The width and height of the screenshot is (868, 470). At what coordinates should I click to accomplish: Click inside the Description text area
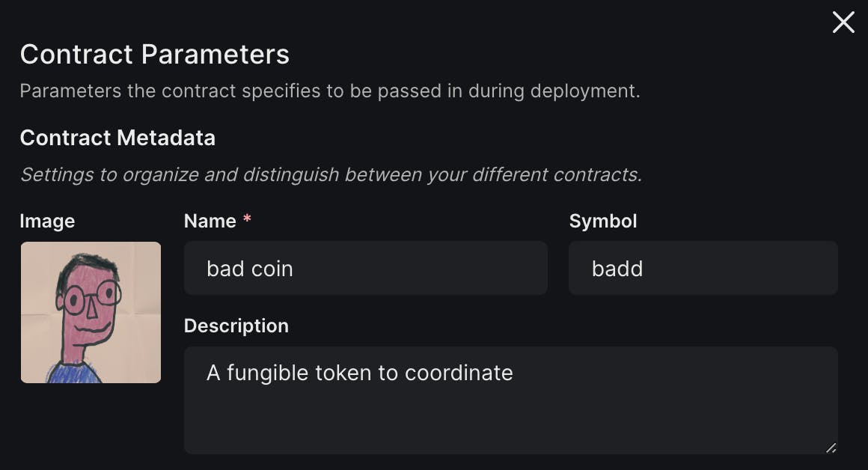[510, 400]
